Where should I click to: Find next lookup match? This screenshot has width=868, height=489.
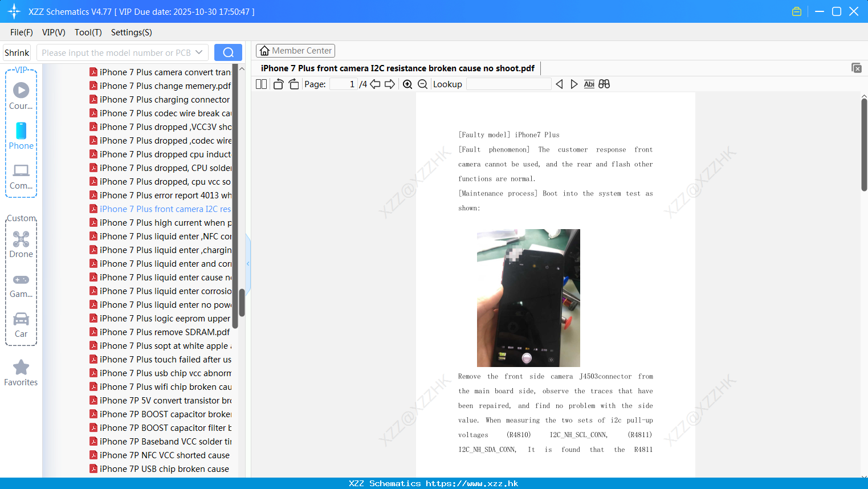point(574,84)
